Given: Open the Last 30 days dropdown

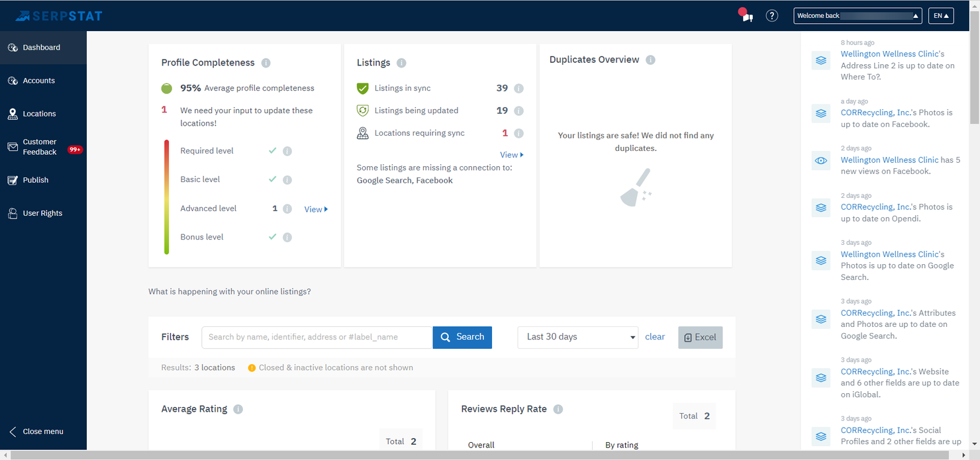Looking at the screenshot, I should point(577,337).
